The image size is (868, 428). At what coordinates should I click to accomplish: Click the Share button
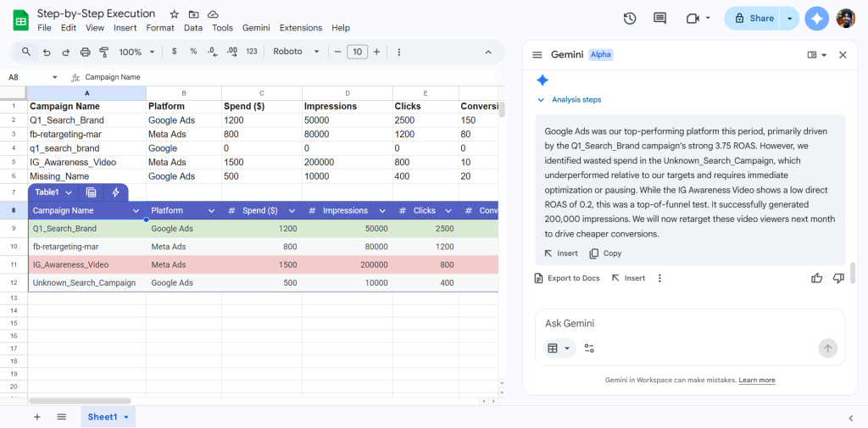[x=754, y=19]
